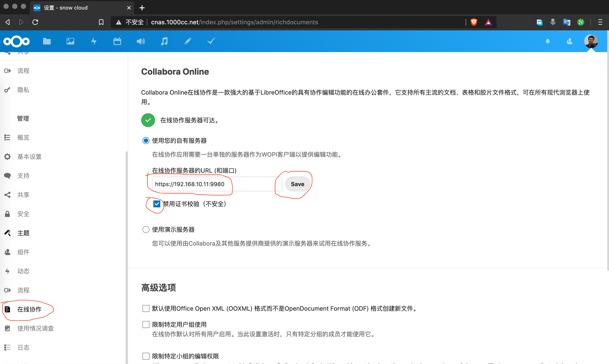Bookmark this page icon
Screen dimensions: 609x364
tap(101, 22)
